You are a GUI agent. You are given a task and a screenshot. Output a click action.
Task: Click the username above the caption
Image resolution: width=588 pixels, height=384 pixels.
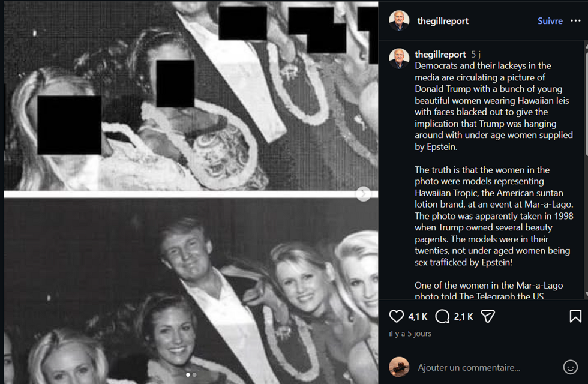[440, 54]
